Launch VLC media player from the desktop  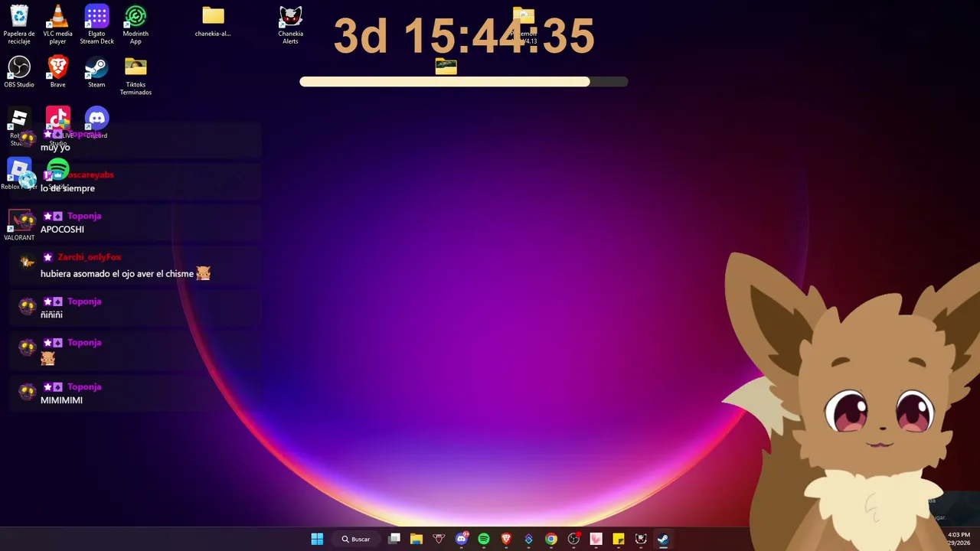57,24
